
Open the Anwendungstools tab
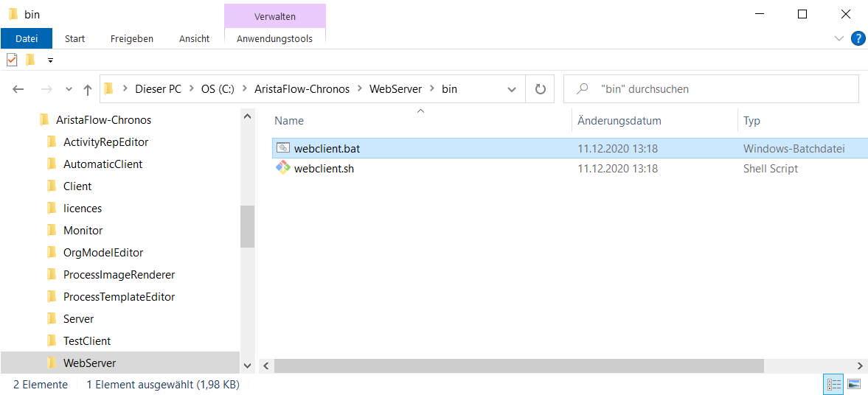pos(274,39)
